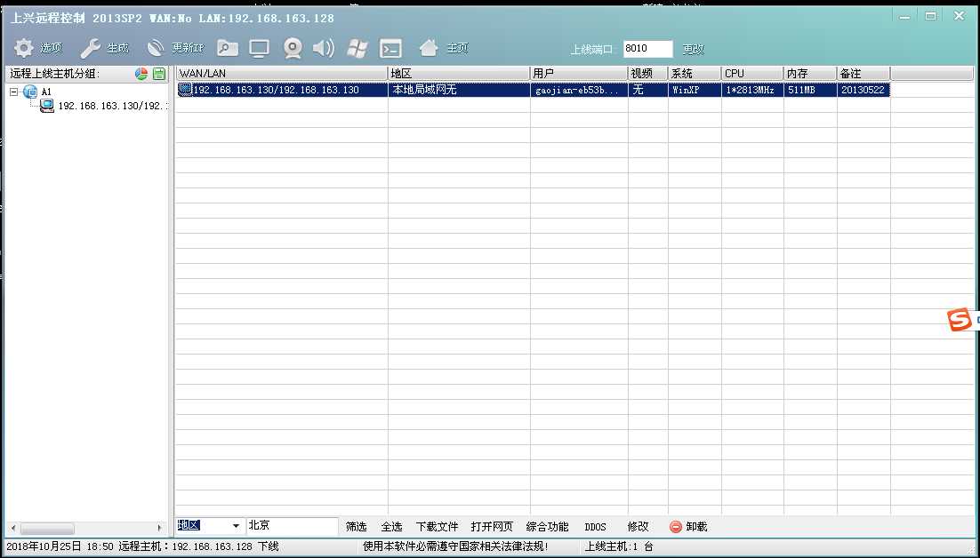Click the 打开网页 button
The height and width of the screenshot is (558, 980).
492,527
